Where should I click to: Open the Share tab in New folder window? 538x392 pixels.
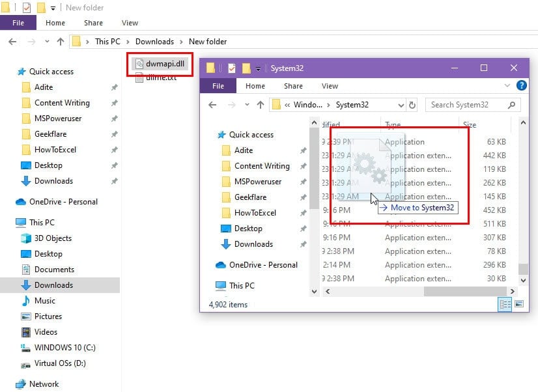pyautogui.click(x=93, y=23)
